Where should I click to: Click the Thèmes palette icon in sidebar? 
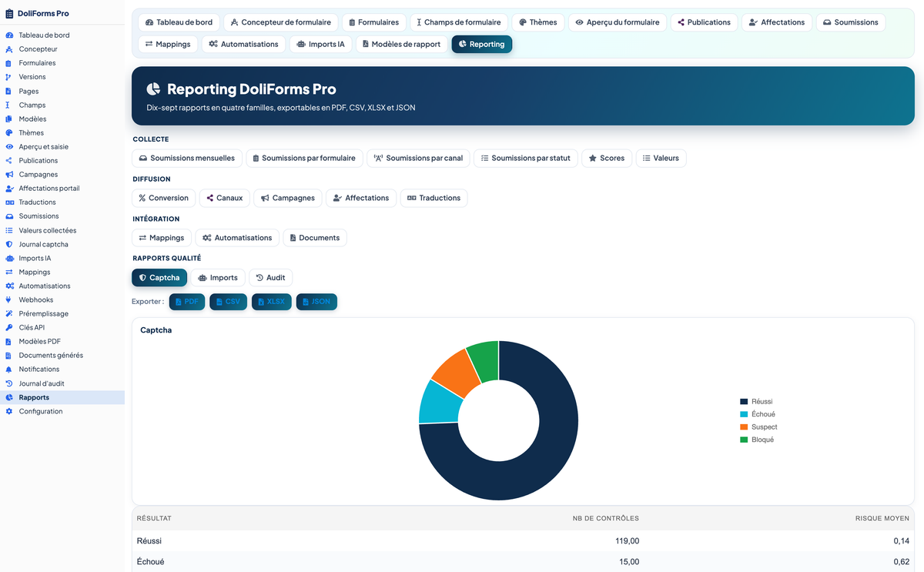9,132
